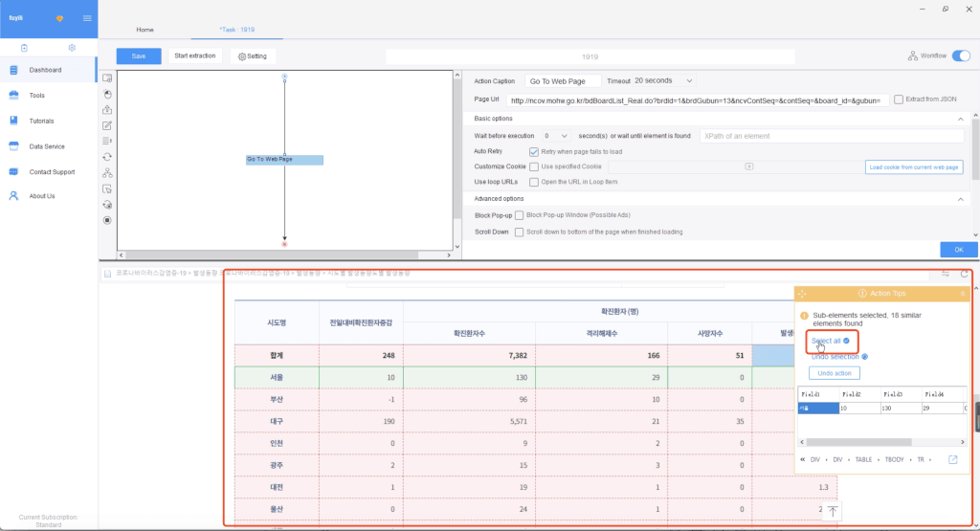The height and width of the screenshot is (531, 980).
Task: Open the hamburger menu beside the fuyili name
Action: [x=87, y=18]
